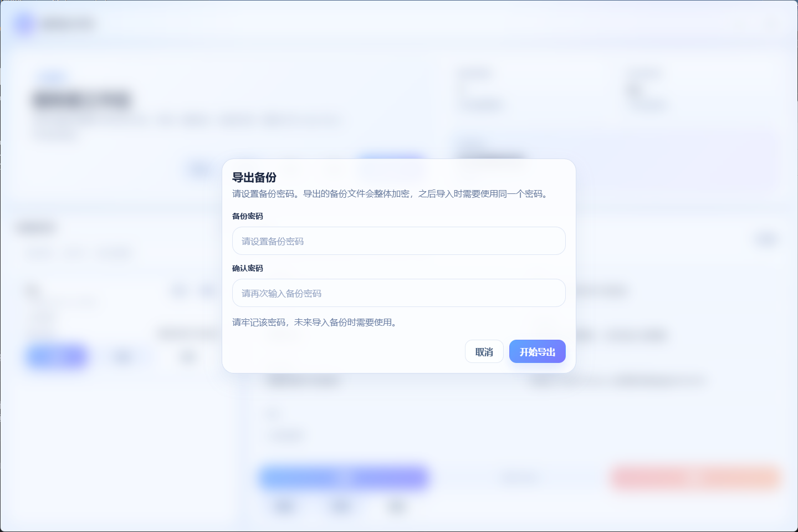
Task: Click the third small icon below the blue gradient button
Action: coord(395,507)
